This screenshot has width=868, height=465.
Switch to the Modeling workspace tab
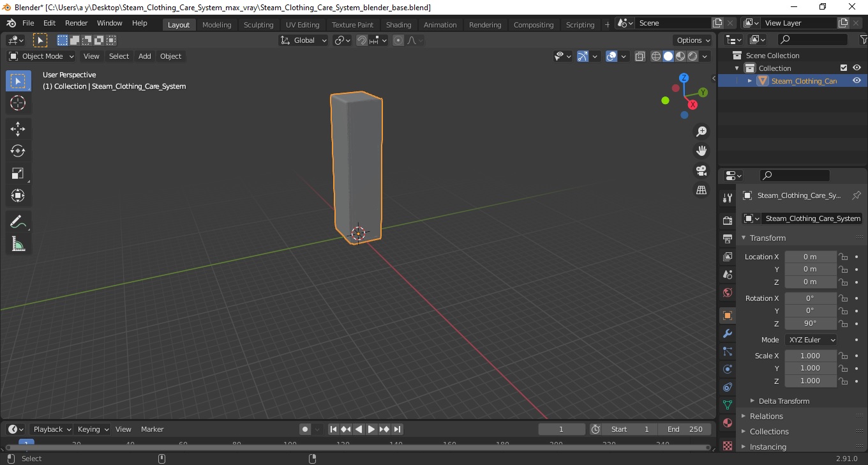[x=217, y=25]
